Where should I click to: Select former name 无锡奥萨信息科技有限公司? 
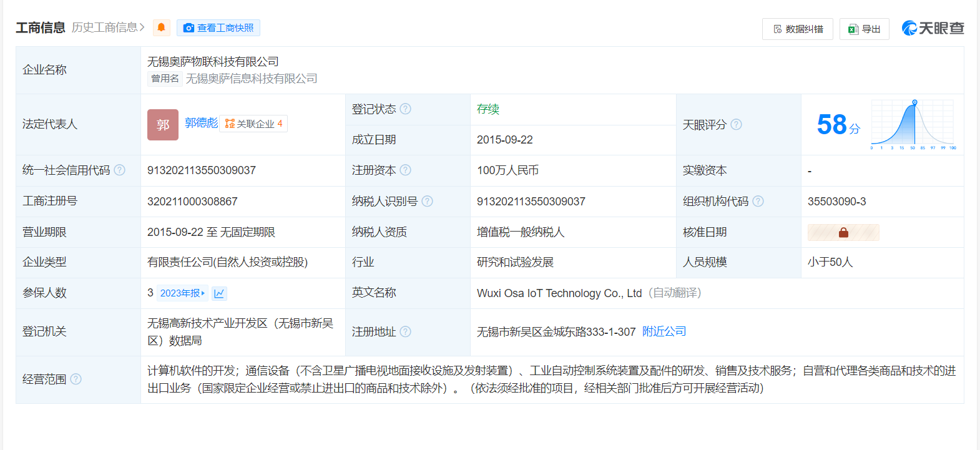(x=252, y=79)
